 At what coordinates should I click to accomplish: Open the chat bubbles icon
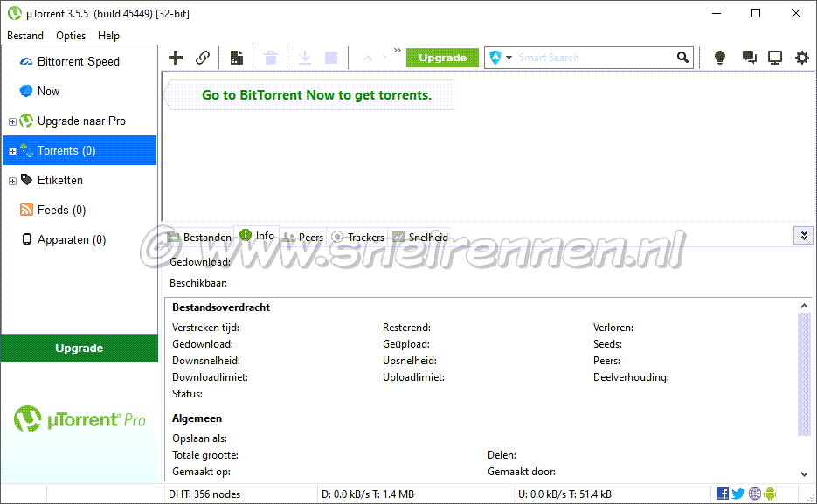coord(749,58)
